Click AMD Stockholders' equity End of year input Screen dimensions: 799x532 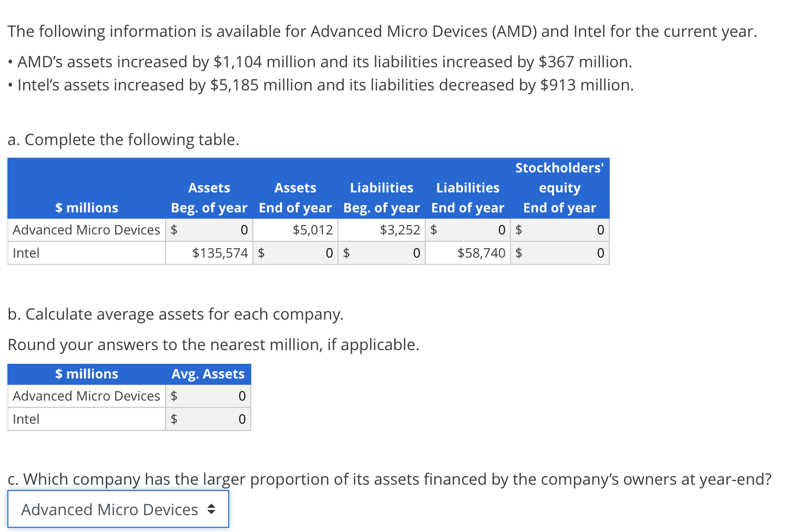pos(560,230)
